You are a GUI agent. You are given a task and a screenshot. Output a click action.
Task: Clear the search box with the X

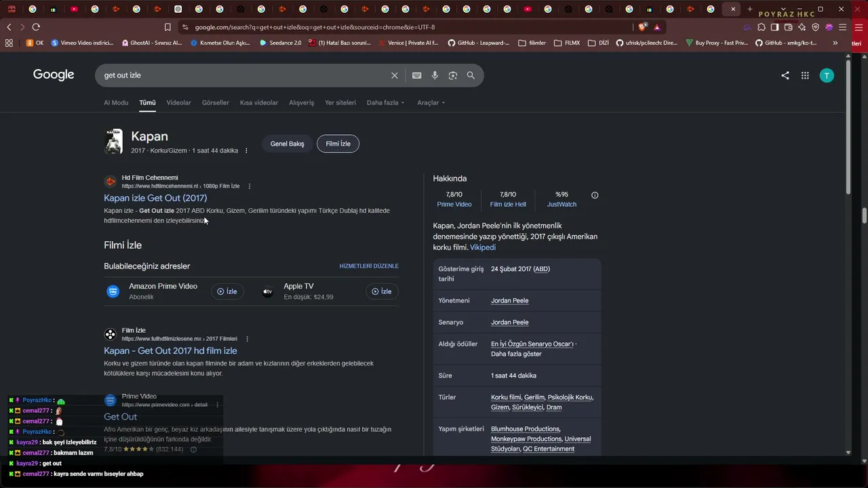pos(395,75)
